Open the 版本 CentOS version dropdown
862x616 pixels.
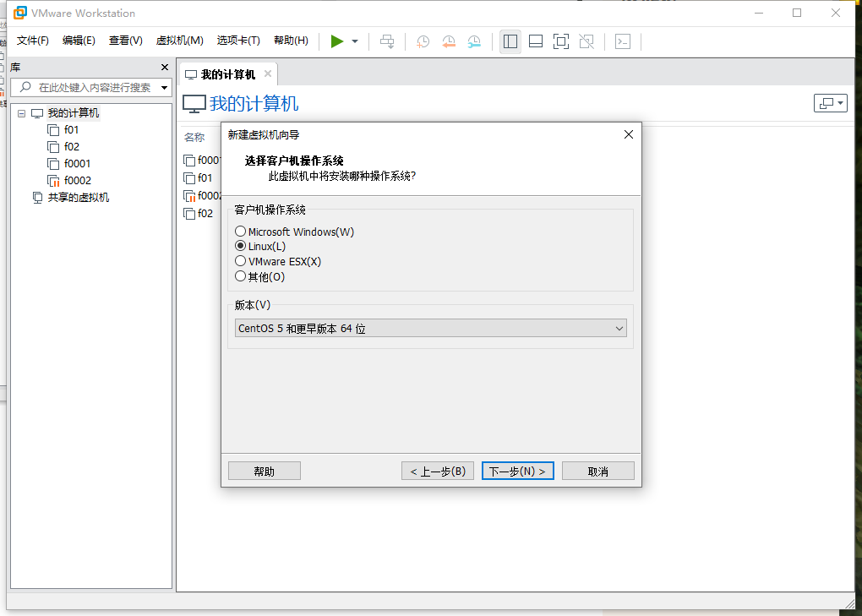tap(430, 328)
